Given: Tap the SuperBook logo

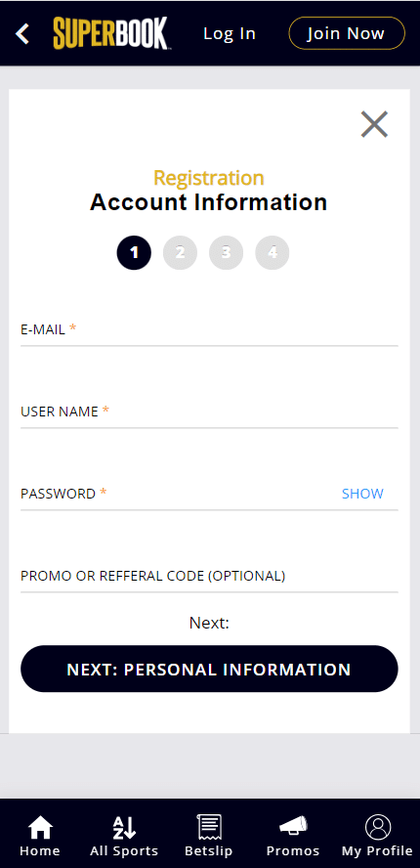Looking at the screenshot, I should [x=110, y=34].
